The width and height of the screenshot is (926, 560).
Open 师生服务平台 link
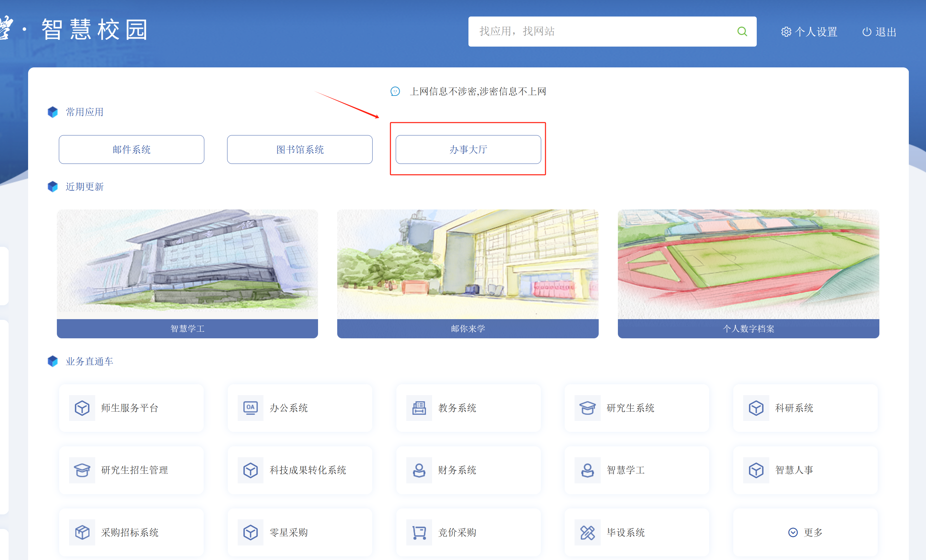click(130, 407)
